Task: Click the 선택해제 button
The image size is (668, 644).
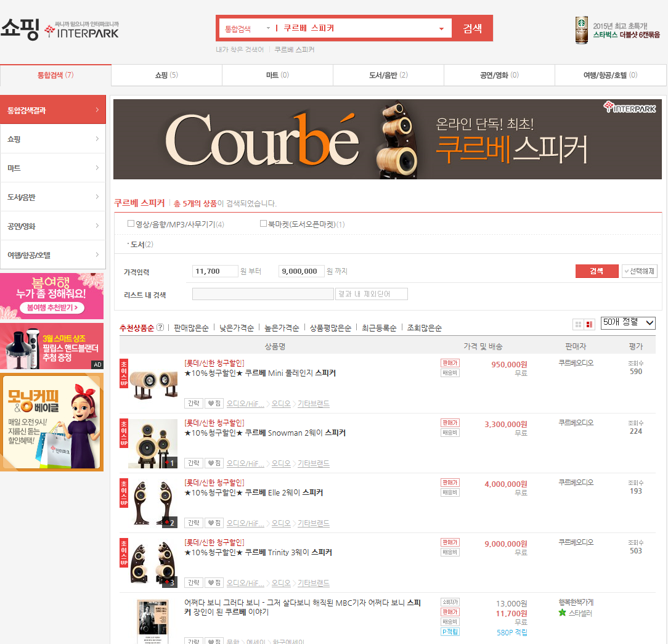Action: point(640,271)
